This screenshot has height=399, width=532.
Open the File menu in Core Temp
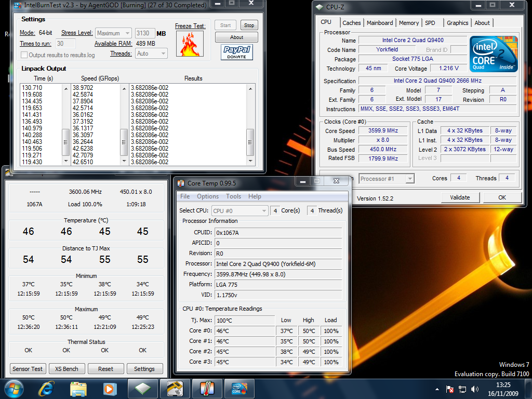pyautogui.click(x=185, y=196)
